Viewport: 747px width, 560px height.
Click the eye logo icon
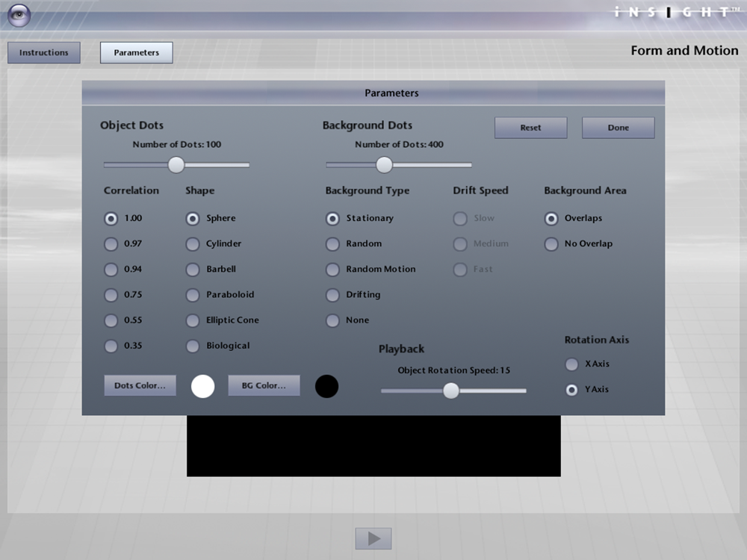tap(19, 15)
